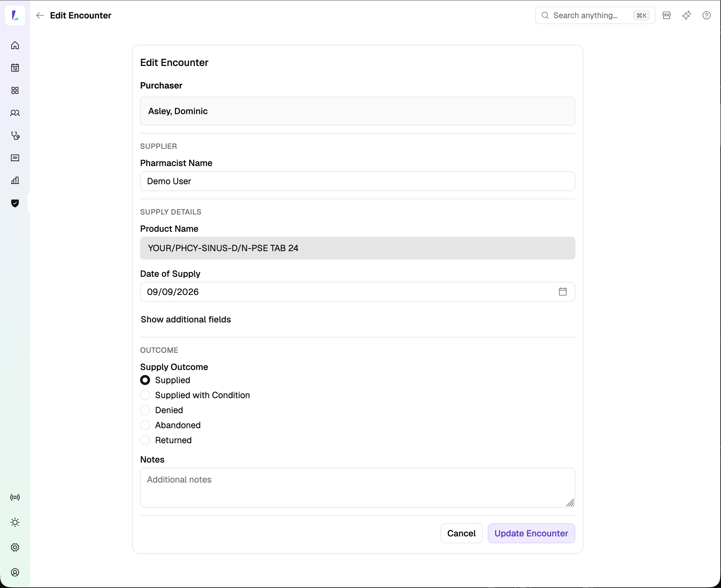Select the Denied outcome radio
721x588 pixels.
point(145,410)
